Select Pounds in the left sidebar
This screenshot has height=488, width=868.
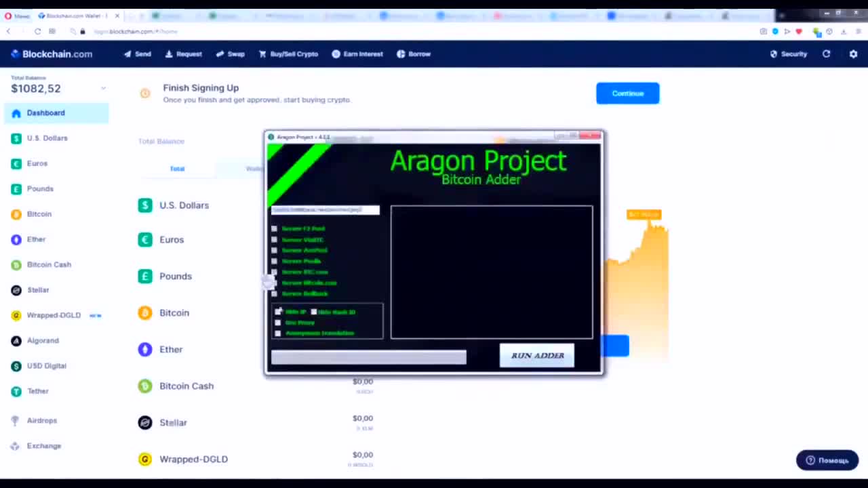point(33,189)
